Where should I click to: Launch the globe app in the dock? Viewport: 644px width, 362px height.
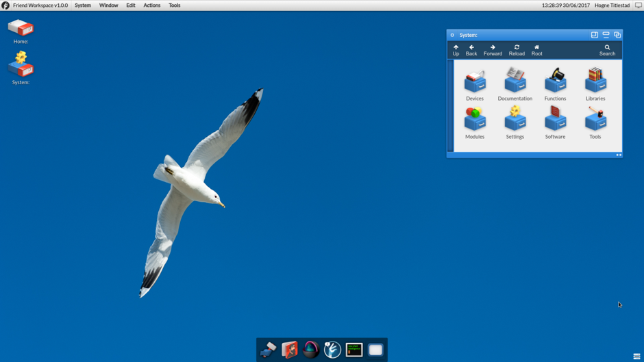[x=311, y=350]
